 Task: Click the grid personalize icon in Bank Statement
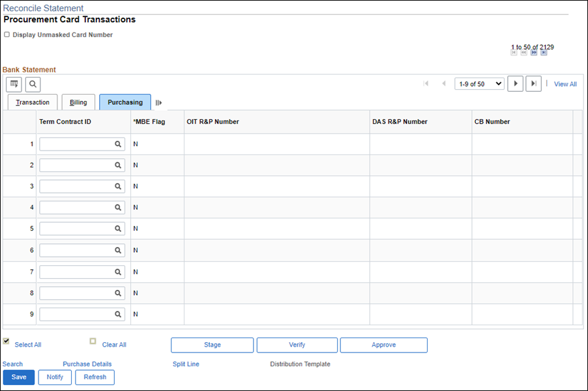pyautogui.click(x=14, y=84)
